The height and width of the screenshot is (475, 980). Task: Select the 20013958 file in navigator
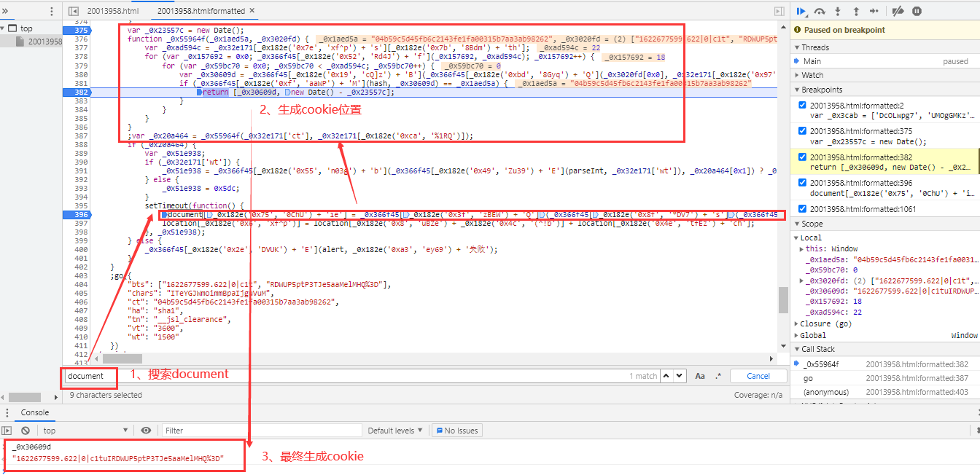[44, 42]
